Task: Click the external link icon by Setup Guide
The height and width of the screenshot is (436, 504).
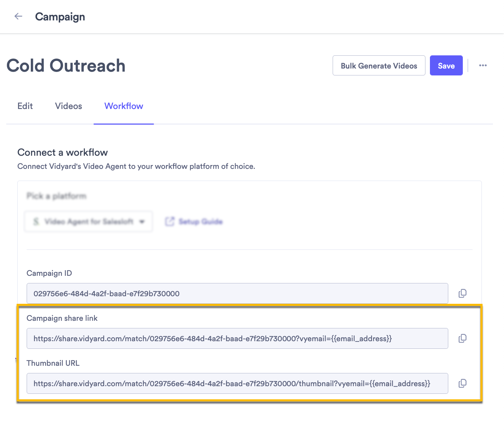Action: click(x=170, y=221)
